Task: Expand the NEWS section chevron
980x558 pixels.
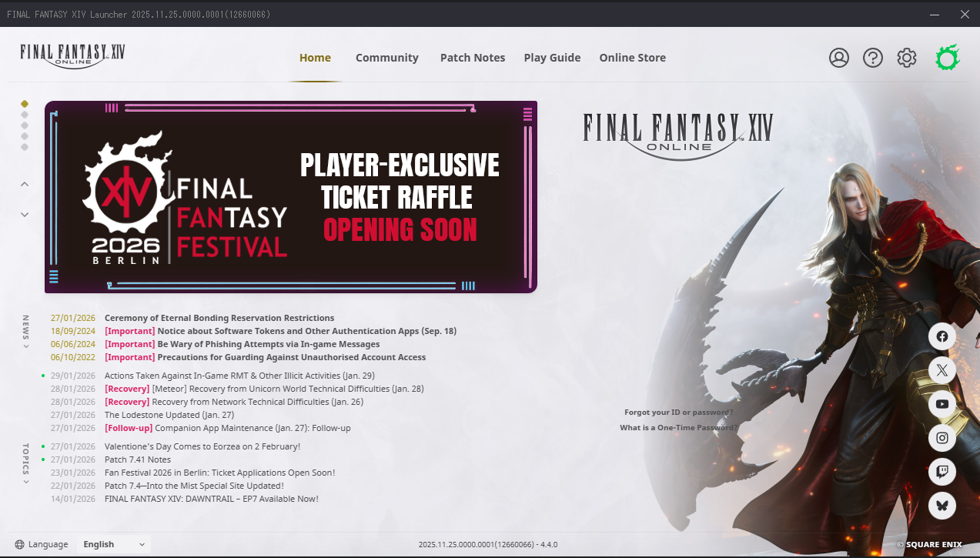Action: (25, 346)
